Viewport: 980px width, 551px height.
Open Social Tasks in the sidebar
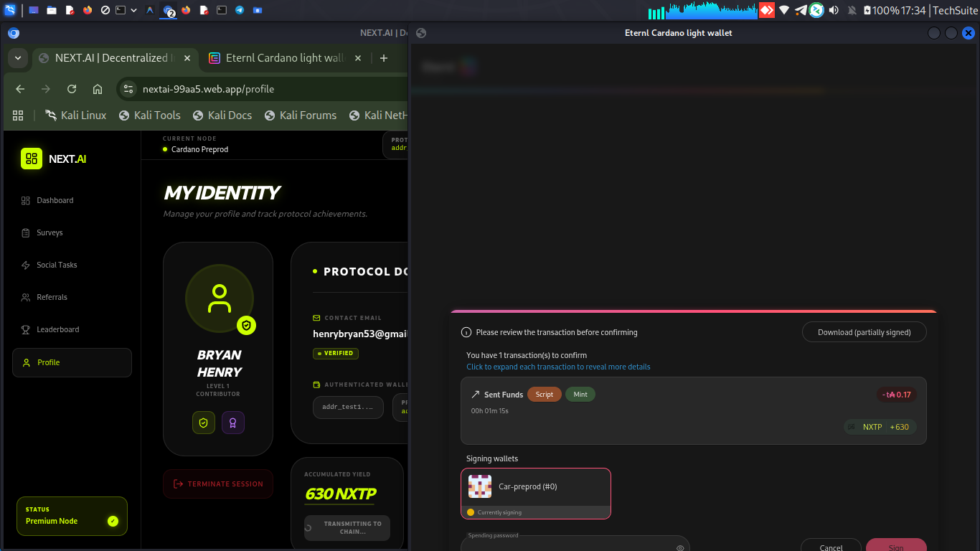click(72, 265)
